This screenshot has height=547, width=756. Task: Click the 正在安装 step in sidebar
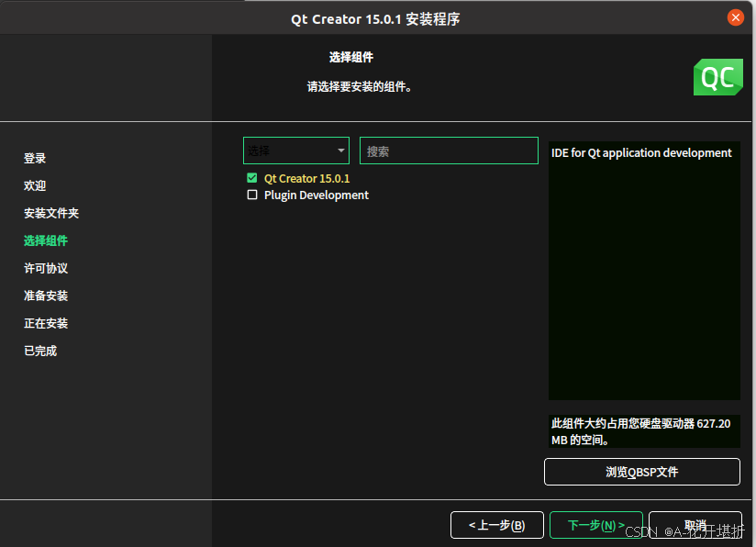(x=46, y=323)
